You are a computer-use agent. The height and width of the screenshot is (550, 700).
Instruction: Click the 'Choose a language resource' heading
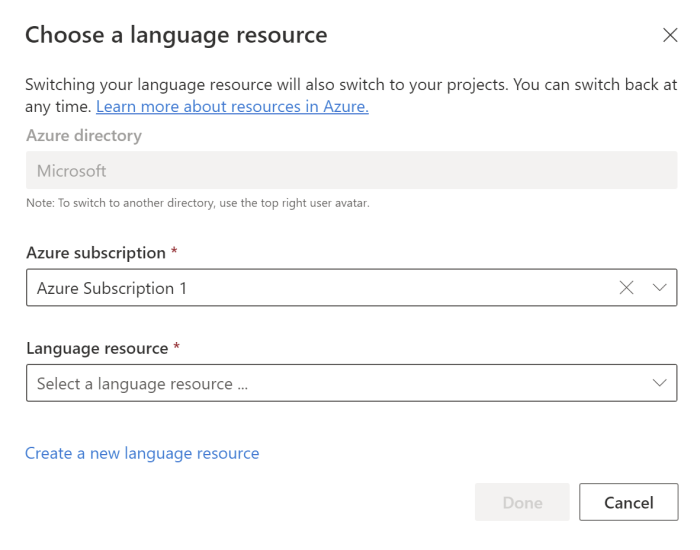[x=176, y=35]
